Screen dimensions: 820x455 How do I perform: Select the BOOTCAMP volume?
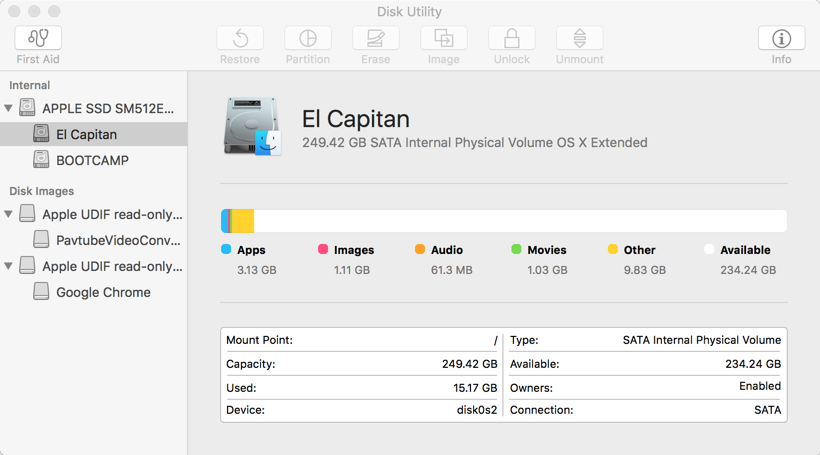(x=92, y=160)
